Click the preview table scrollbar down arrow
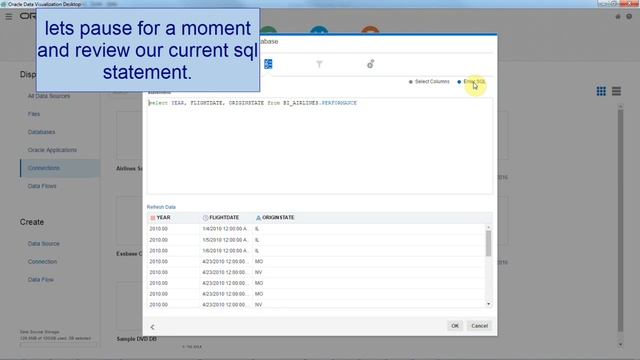The image size is (640, 360). (x=488, y=304)
